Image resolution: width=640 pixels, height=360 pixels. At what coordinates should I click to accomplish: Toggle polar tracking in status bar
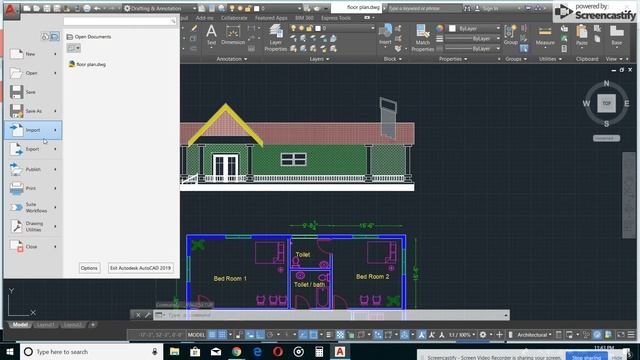(x=270, y=335)
